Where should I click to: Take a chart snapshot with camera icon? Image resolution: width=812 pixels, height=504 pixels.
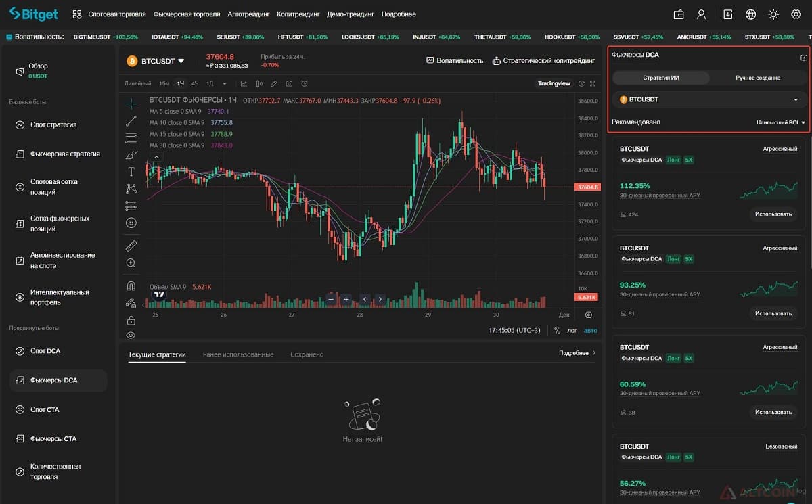[x=289, y=83]
